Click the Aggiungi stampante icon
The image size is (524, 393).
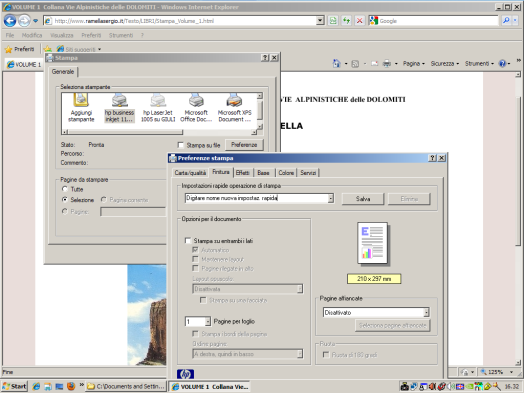pyautogui.click(x=81, y=108)
